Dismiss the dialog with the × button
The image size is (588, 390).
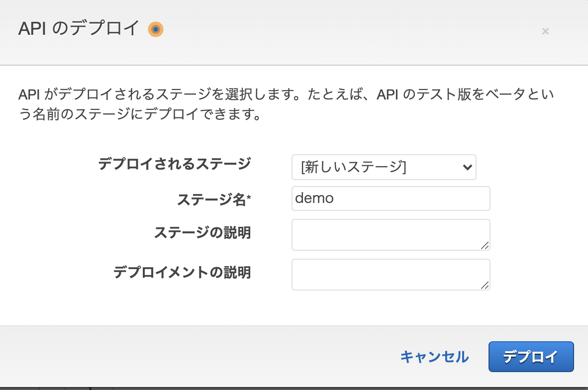coord(545,31)
